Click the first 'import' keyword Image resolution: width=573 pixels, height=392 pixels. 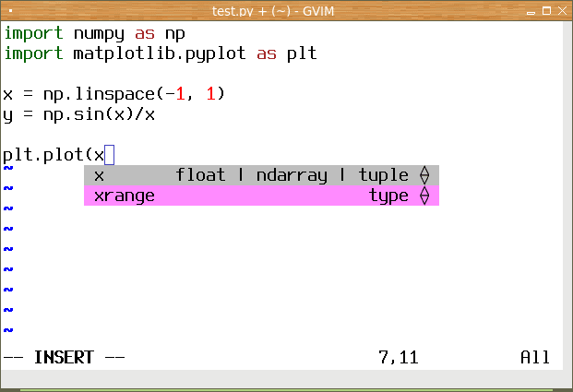pos(33,34)
